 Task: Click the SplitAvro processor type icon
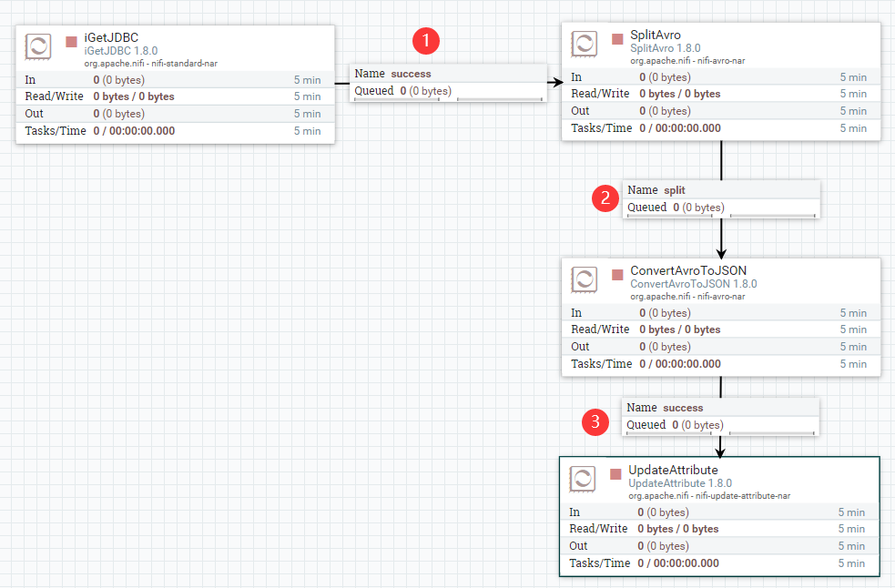pyautogui.click(x=584, y=43)
